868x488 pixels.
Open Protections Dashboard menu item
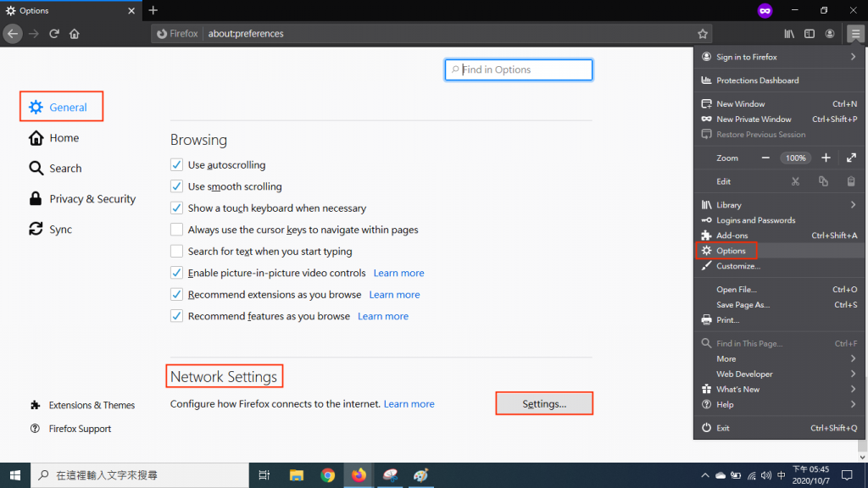pyautogui.click(x=779, y=80)
